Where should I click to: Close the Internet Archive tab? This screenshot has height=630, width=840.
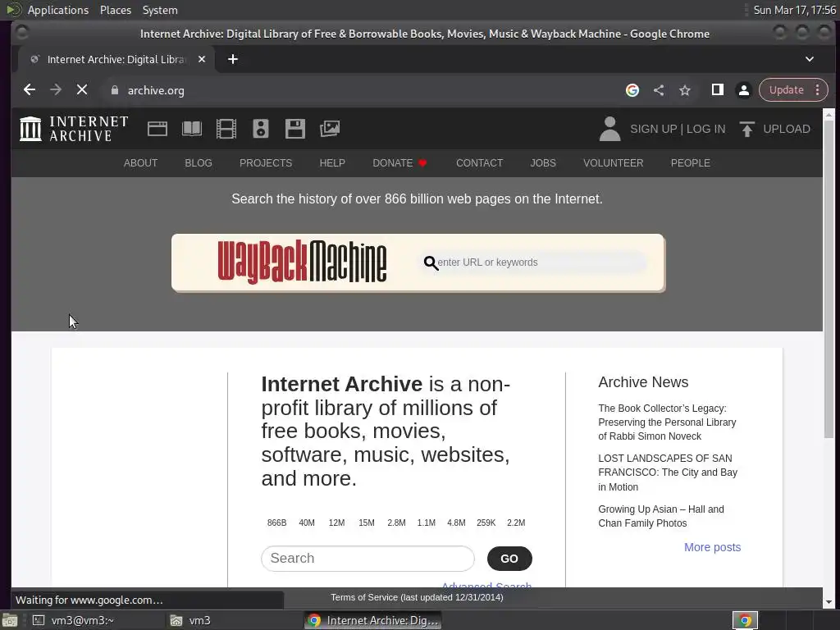coord(202,59)
